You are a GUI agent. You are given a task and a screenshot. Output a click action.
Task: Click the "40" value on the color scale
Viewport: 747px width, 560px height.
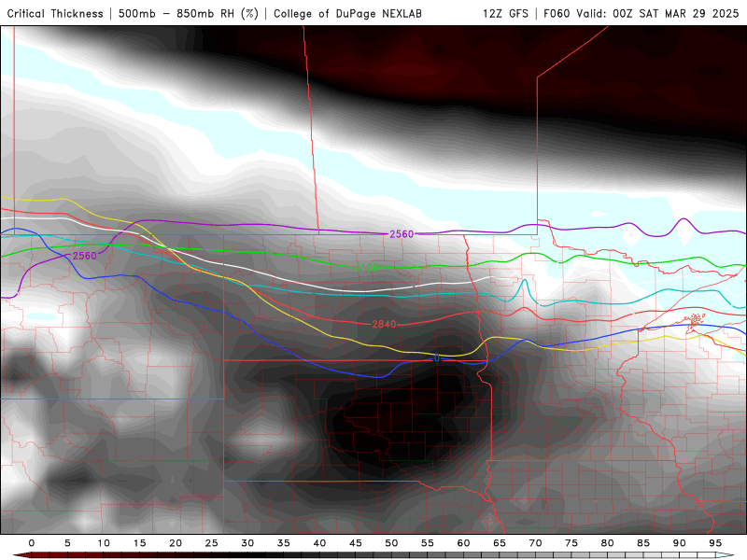point(319,543)
